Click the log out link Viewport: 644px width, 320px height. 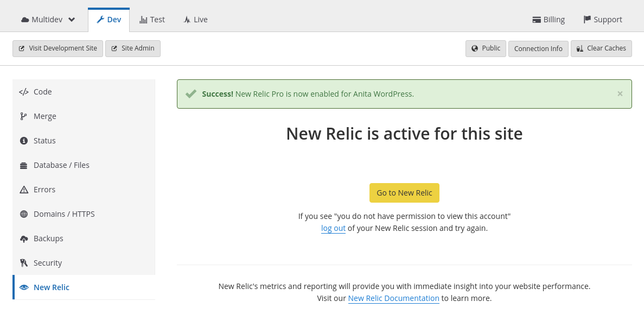pyautogui.click(x=333, y=228)
